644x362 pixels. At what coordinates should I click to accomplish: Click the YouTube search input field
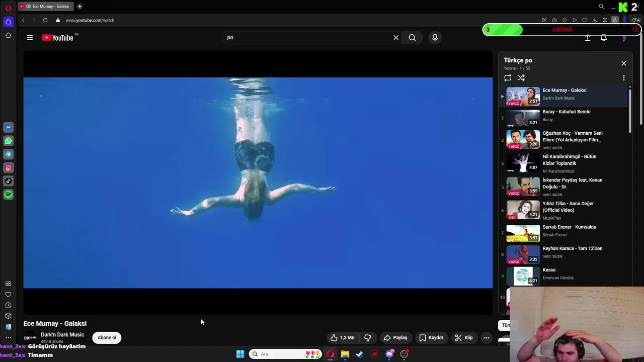tap(307, 37)
